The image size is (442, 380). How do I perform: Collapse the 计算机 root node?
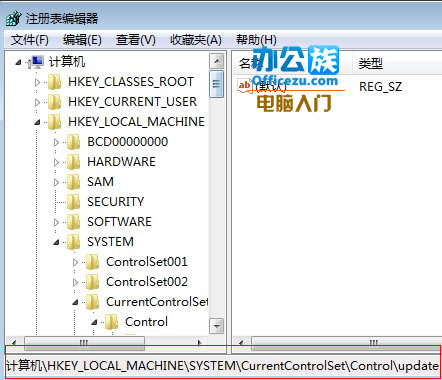coord(18,62)
